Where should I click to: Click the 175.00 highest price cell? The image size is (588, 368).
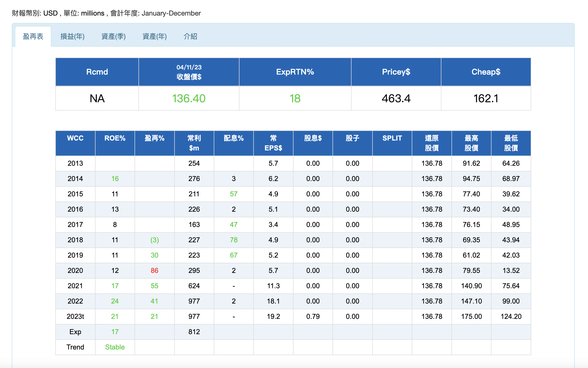click(471, 316)
